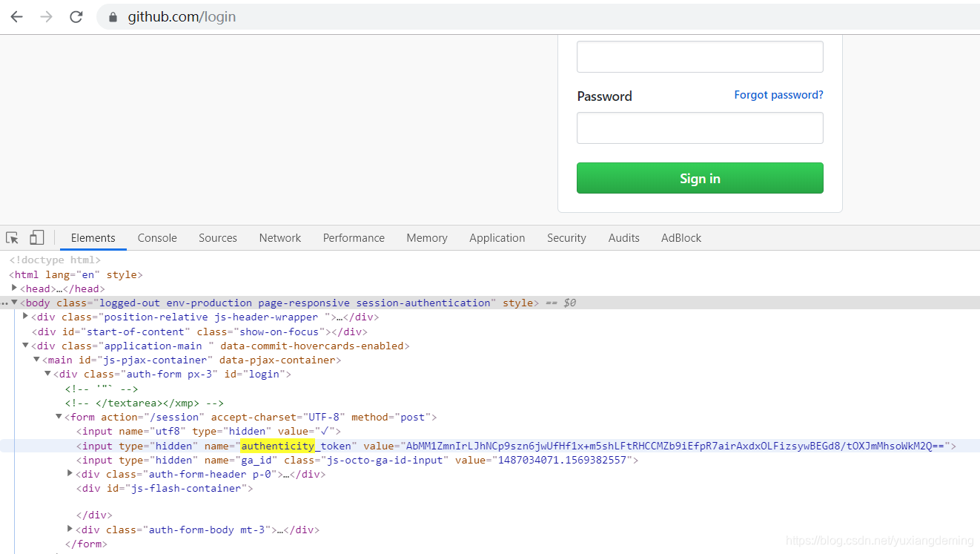
Task: Open the Security tab
Action: [x=566, y=238]
